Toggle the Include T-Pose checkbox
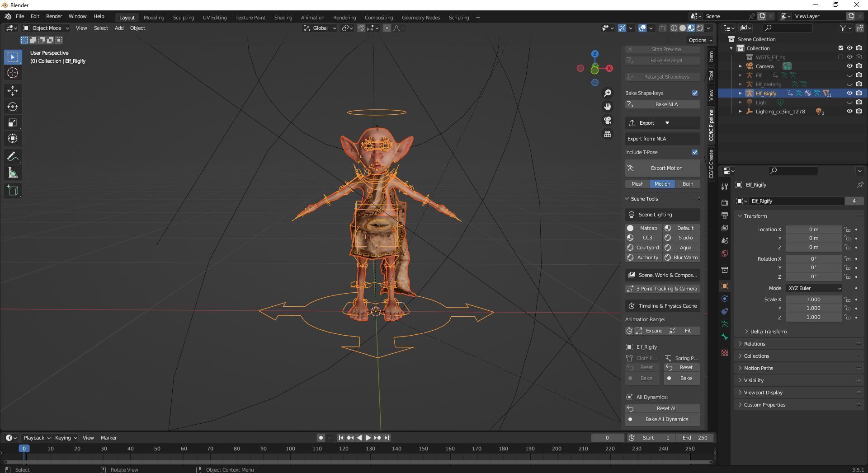 click(x=695, y=152)
